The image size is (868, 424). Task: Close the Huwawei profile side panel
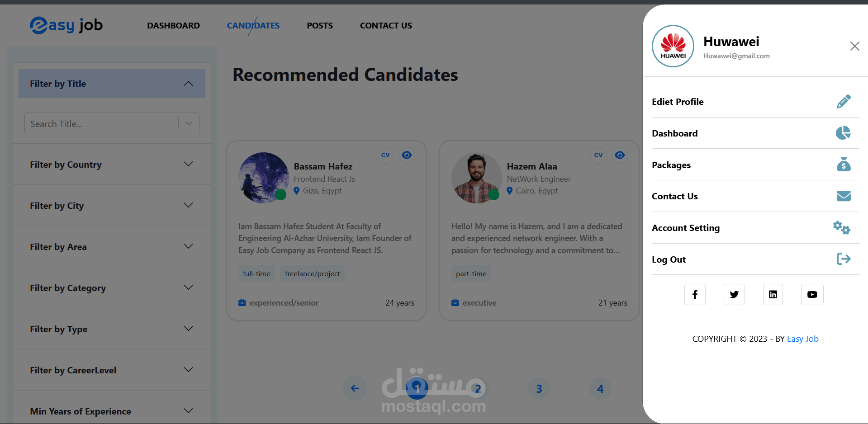[x=854, y=46]
